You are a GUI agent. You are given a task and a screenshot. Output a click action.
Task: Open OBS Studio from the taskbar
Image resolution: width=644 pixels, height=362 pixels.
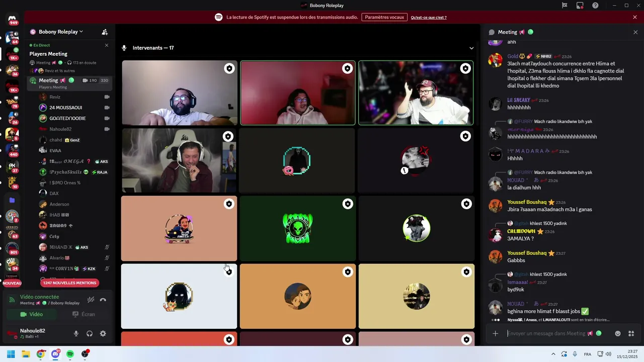[x=85, y=354]
